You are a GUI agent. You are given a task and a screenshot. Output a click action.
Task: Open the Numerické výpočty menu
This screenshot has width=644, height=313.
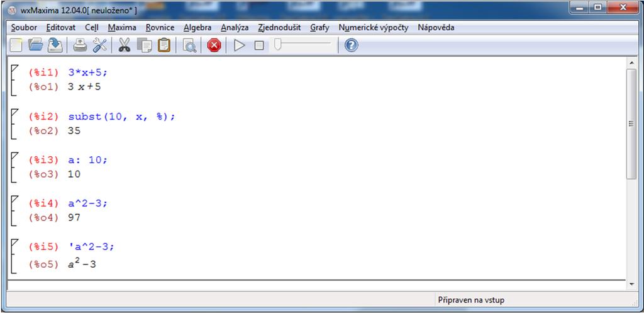[x=374, y=28]
